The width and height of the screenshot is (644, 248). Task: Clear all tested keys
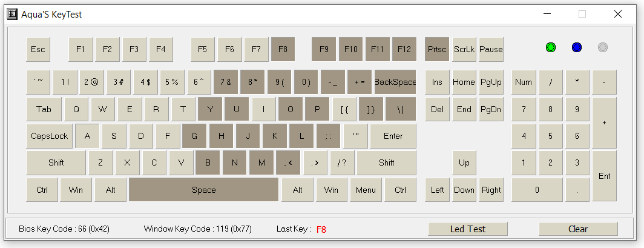click(578, 229)
